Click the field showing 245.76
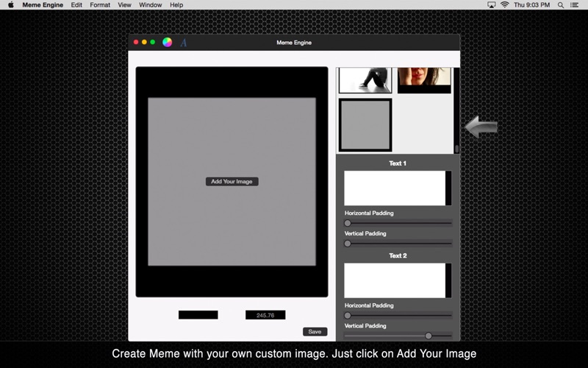The height and width of the screenshot is (368, 588). pos(265,315)
